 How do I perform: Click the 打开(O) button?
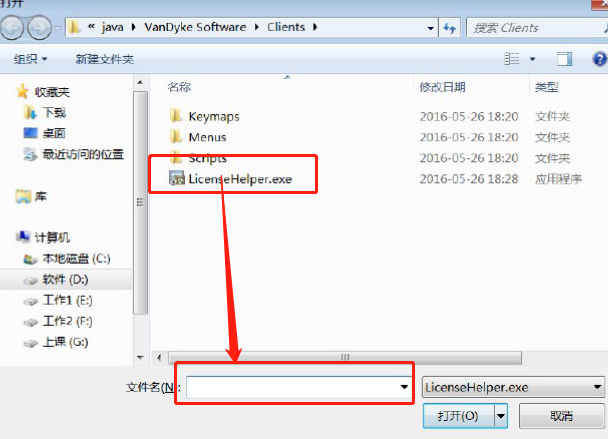click(x=458, y=416)
